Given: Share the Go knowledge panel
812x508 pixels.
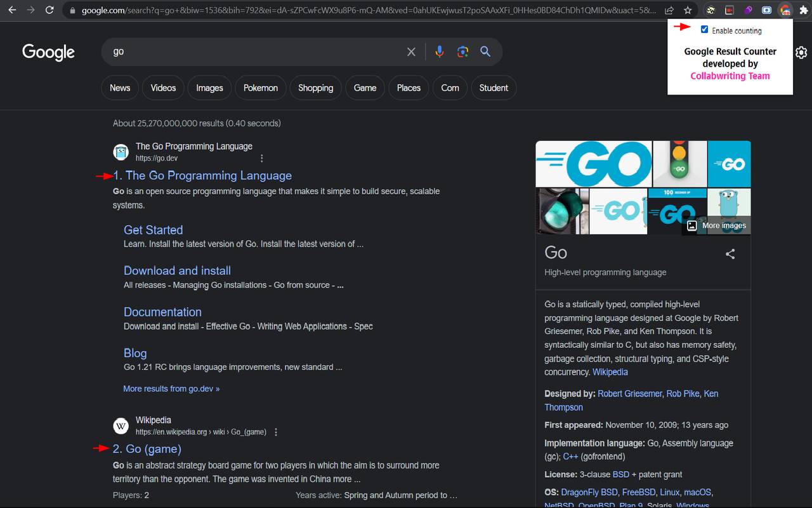Looking at the screenshot, I should 730,254.
